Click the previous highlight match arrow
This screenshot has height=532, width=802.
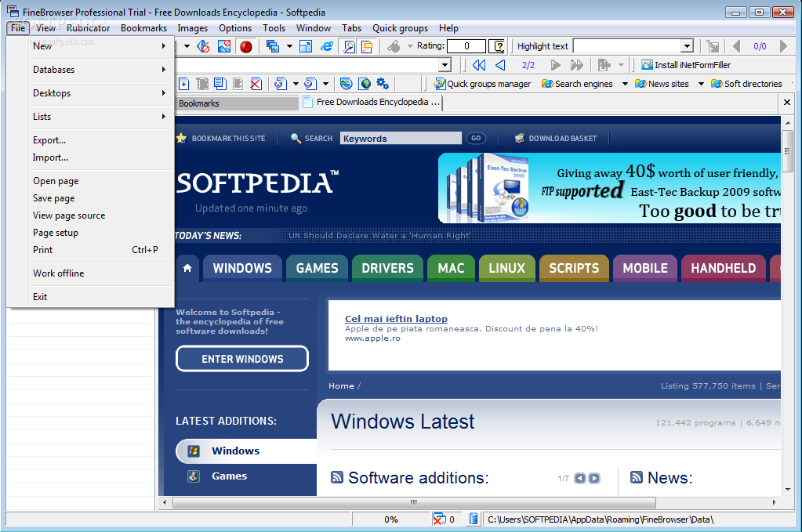pos(736,46)
